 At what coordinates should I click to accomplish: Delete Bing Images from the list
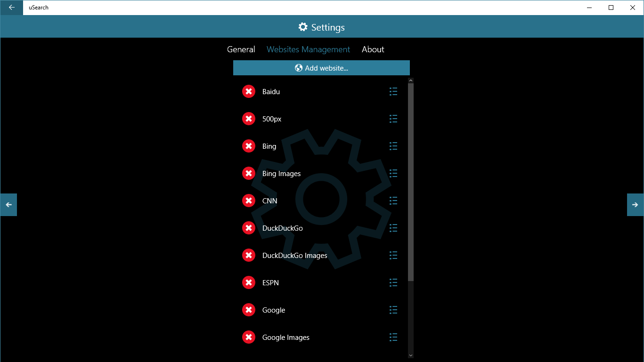click(249, 174)
